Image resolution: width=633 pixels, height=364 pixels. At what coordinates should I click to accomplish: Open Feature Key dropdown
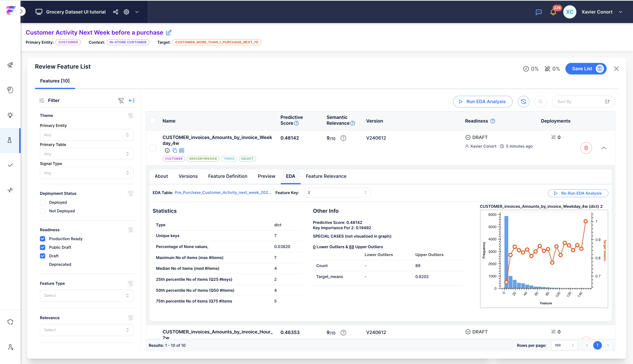[337, 193]
